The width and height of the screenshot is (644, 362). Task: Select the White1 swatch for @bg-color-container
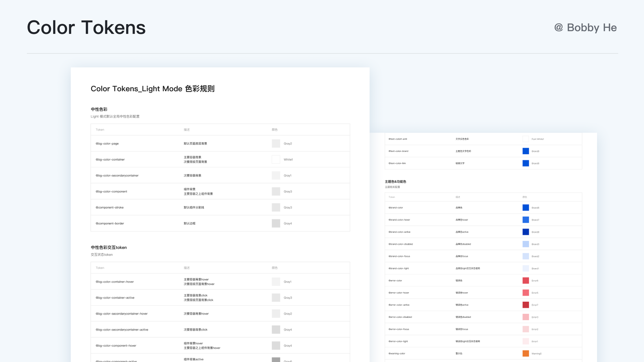[x=276, y=159]
